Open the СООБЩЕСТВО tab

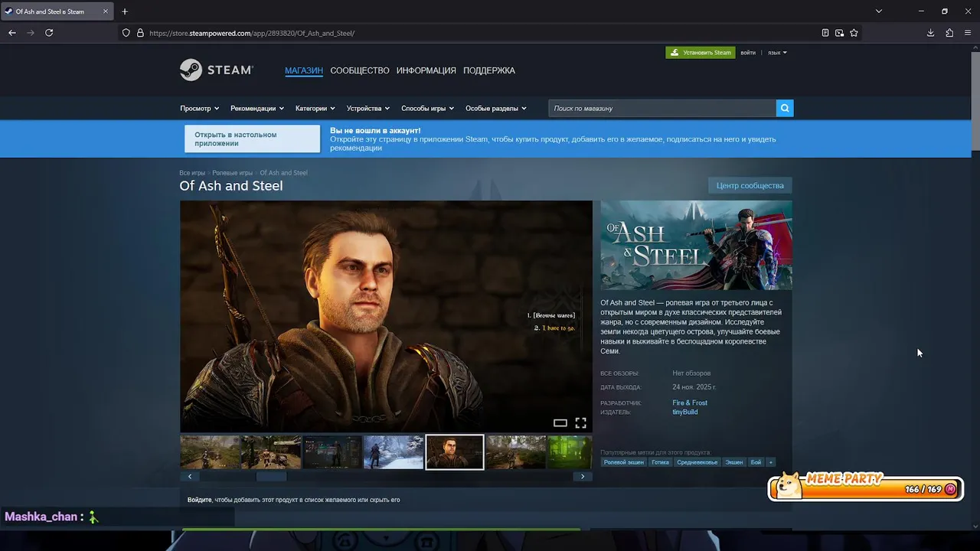pyautogui.click(x=360, y=70)
